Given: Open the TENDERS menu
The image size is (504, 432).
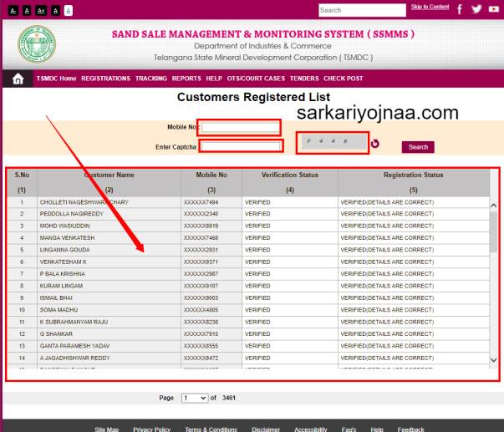Looking at the screenshot, I should pyautogui.click(x=304, y=79).
